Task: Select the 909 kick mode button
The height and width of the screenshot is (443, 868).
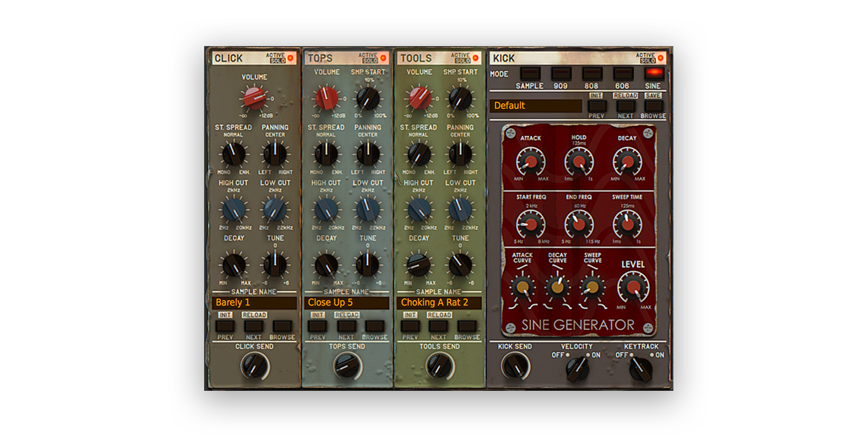Action: 561,73
